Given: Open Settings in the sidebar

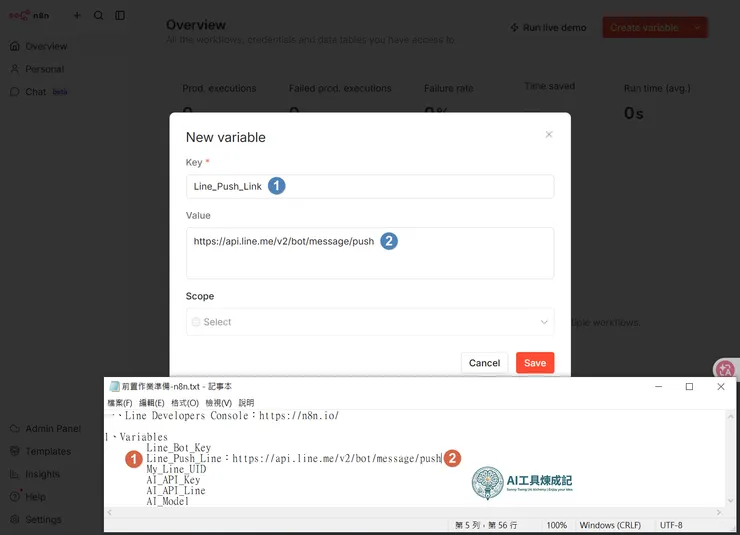Looking at the screenshot, I should coord(36,519).
